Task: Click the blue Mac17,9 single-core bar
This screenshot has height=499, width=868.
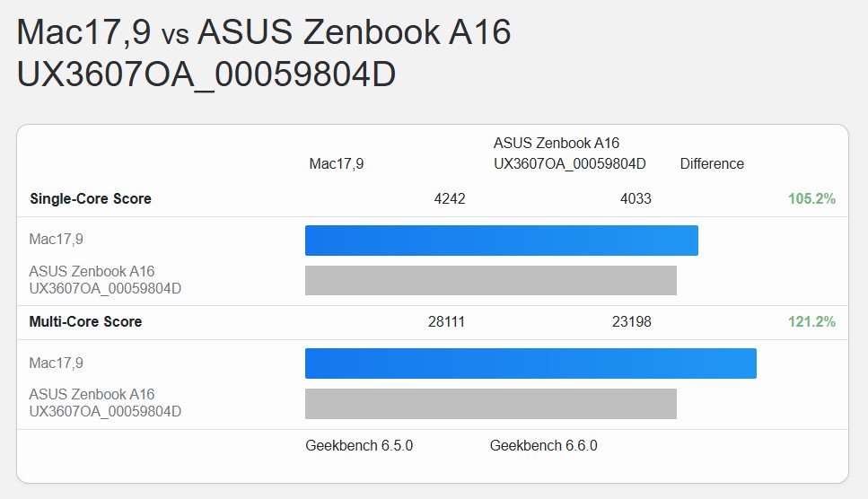Action: coord(501,241)
